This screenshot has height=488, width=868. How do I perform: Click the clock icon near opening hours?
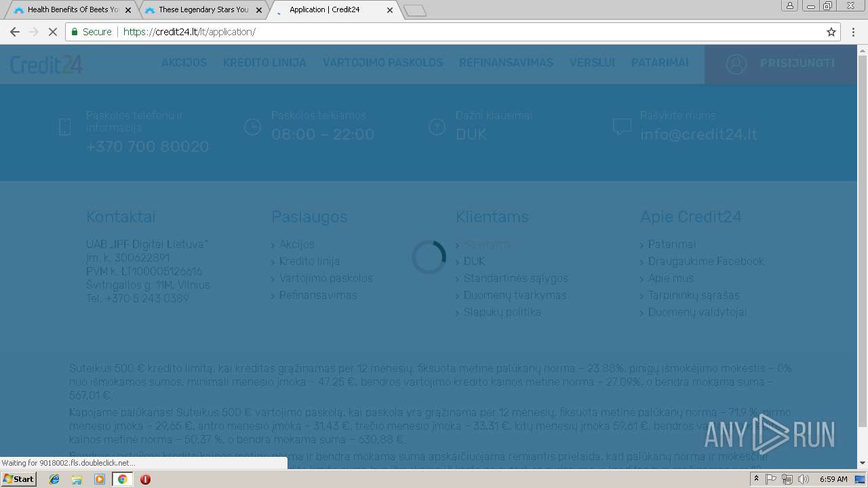(x=252, y=127)
